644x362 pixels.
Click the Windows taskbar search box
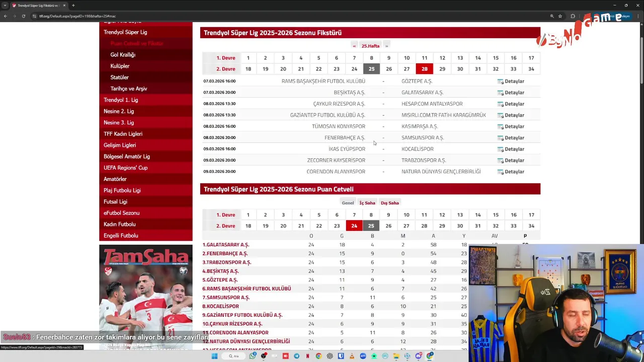[x=233, y=356]
